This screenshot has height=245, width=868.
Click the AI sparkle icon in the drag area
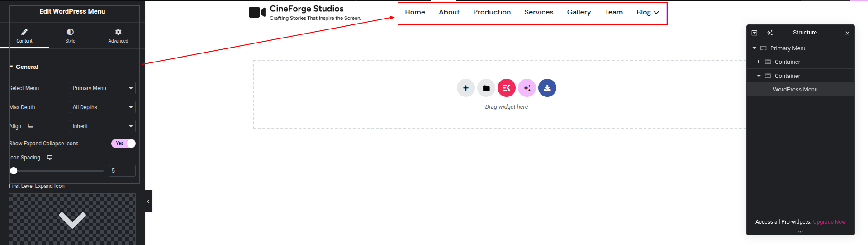527,88
